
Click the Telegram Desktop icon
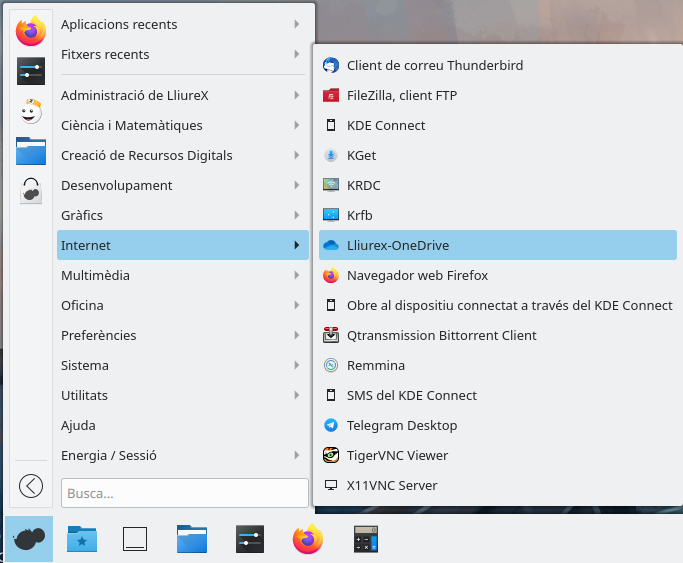click(331, 426)
